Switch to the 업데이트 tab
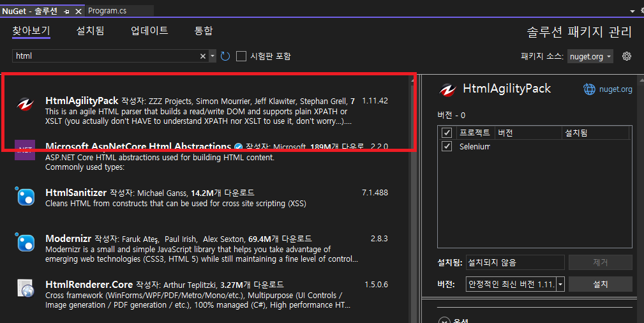 (149, 31)
